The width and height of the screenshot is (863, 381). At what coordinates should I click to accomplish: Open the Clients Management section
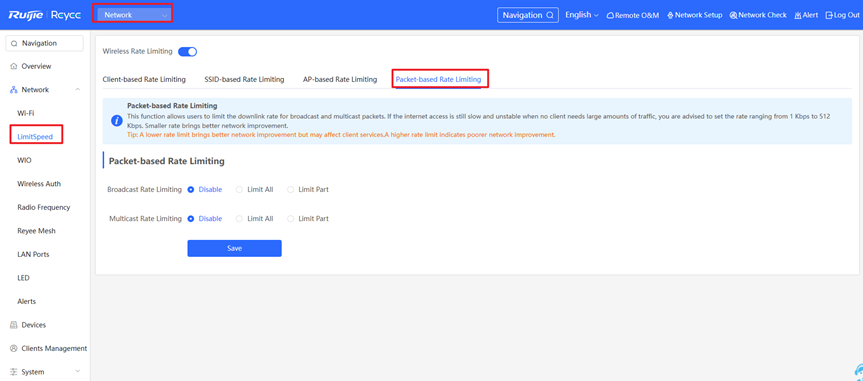coord(54,349)
